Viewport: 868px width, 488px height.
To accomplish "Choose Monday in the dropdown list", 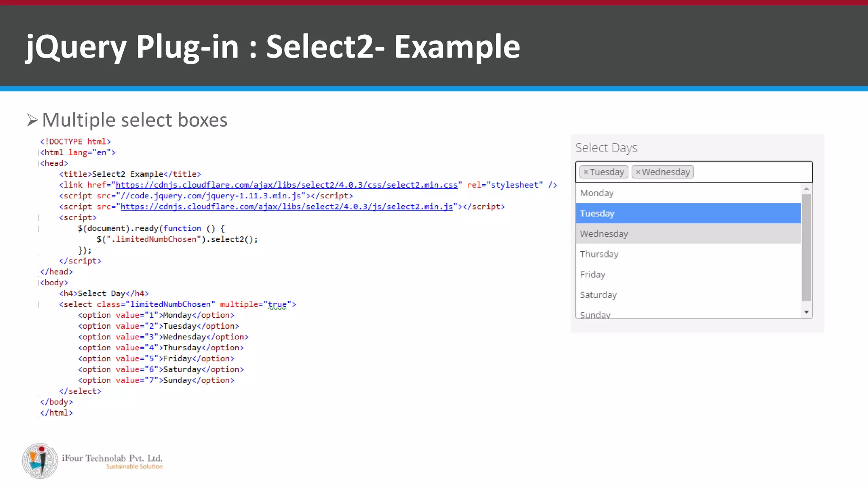I will pyautogui.click(x=688, y=193).
